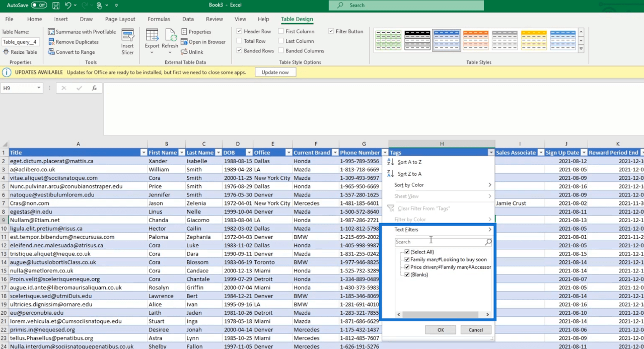Select the green table style
644x349 pixels.
(x=388, y=40)
